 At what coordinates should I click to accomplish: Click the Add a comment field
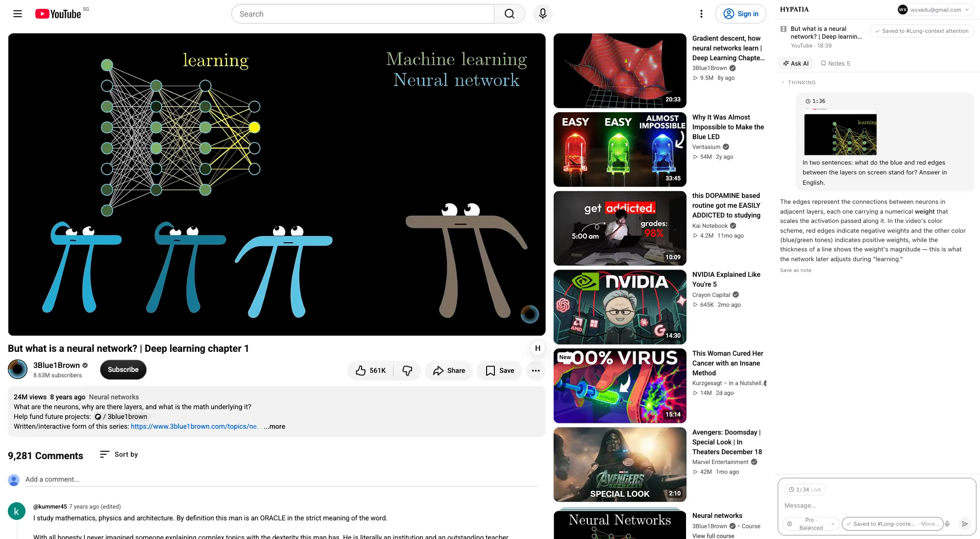(x=281, y=479)
